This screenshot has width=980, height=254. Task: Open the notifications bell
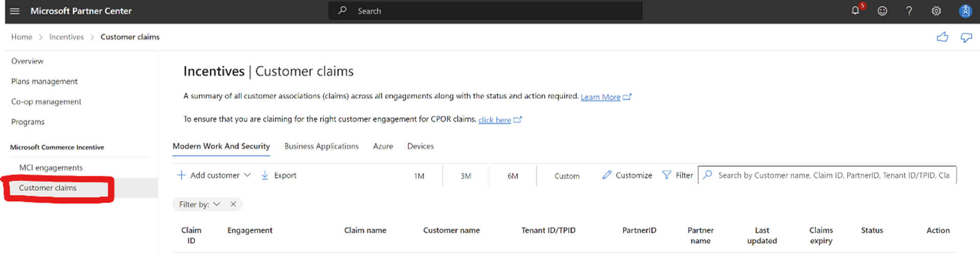[x=855, y=11]
